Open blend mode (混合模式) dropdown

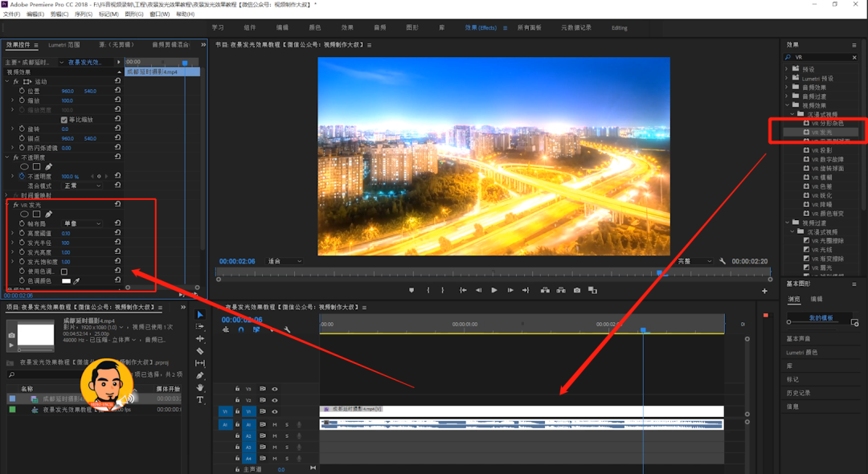82,186
